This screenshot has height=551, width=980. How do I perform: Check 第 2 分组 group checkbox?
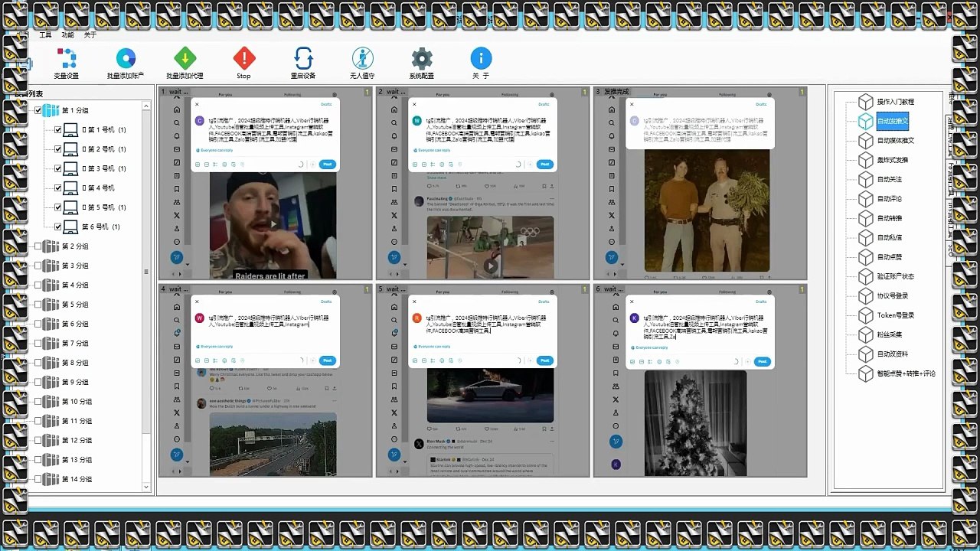[38, 246]
